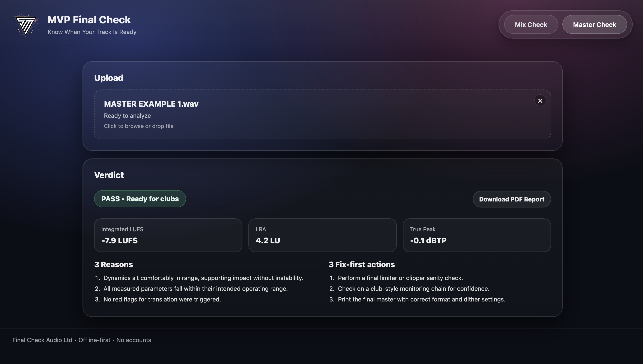Click the Final Check Audio Ltd footer text
Viewport: 643px width, 364px height.
(x=42, y=340)
